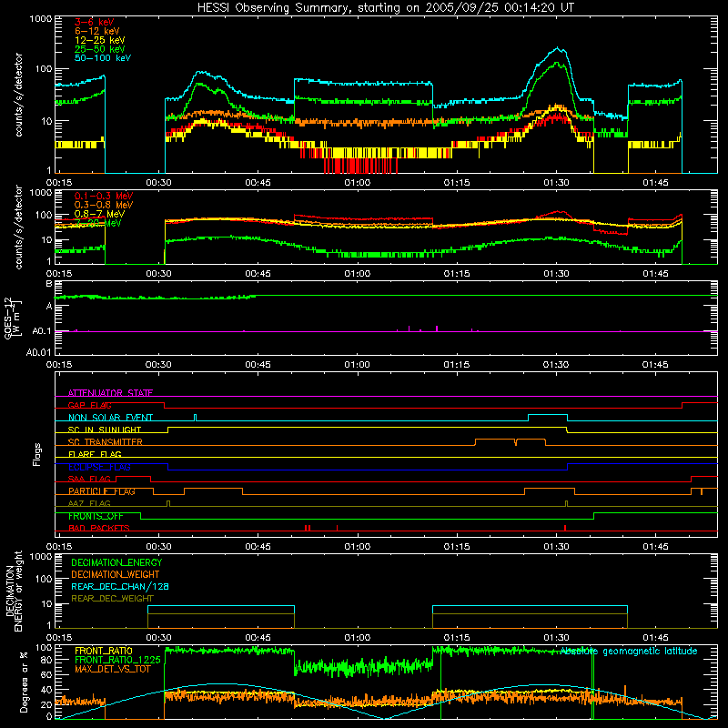The width and height of the screenshot is (728, 728).
Task: Click the DECIMATION_WEIGHT legend label
Action: tap(116, 575)
